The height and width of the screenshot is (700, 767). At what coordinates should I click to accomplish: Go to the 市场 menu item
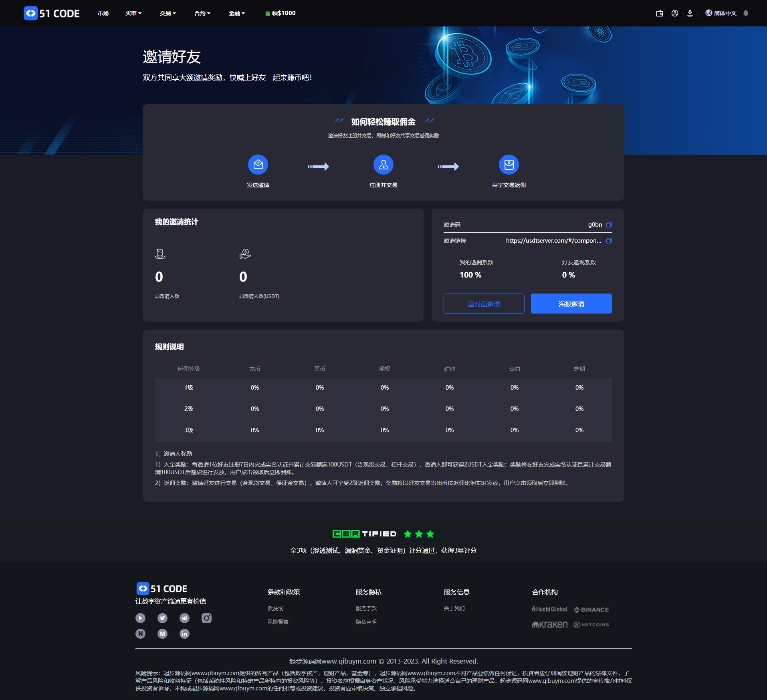click(103, 13)
